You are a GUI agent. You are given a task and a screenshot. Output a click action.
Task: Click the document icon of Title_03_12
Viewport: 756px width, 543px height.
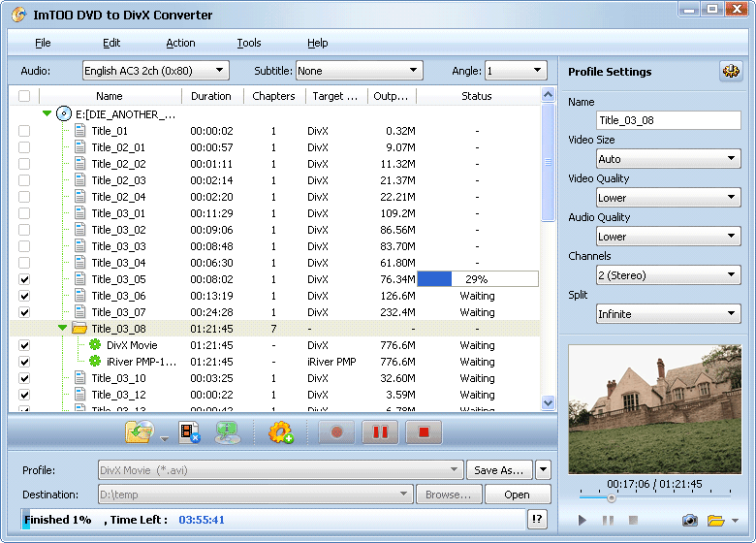point(80,394)
